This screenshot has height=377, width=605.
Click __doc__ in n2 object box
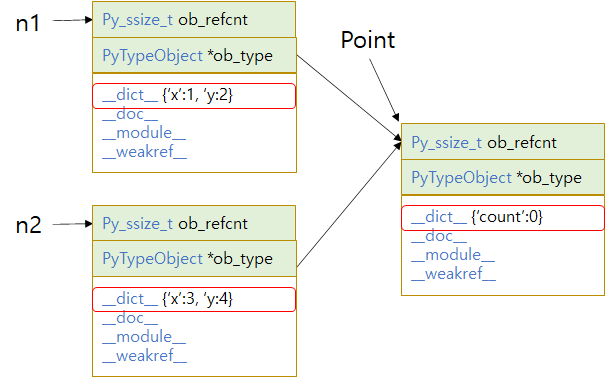click(130, 318)
